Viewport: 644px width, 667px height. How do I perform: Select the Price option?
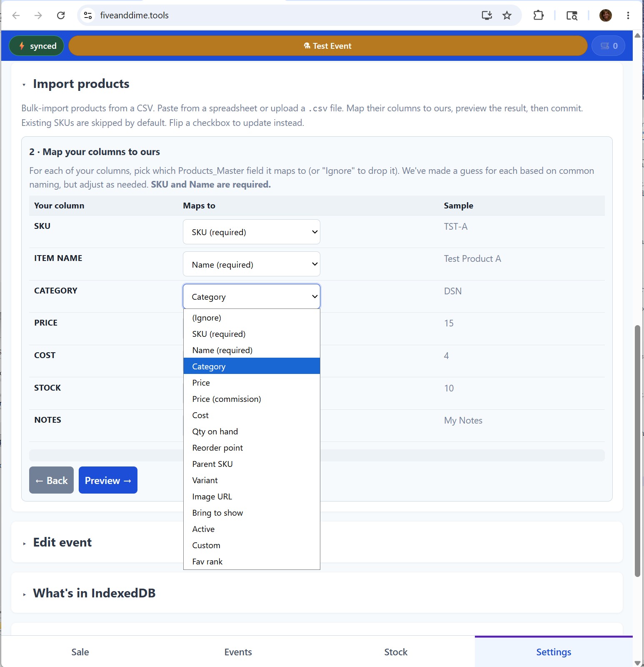click(x=252, y=383)
